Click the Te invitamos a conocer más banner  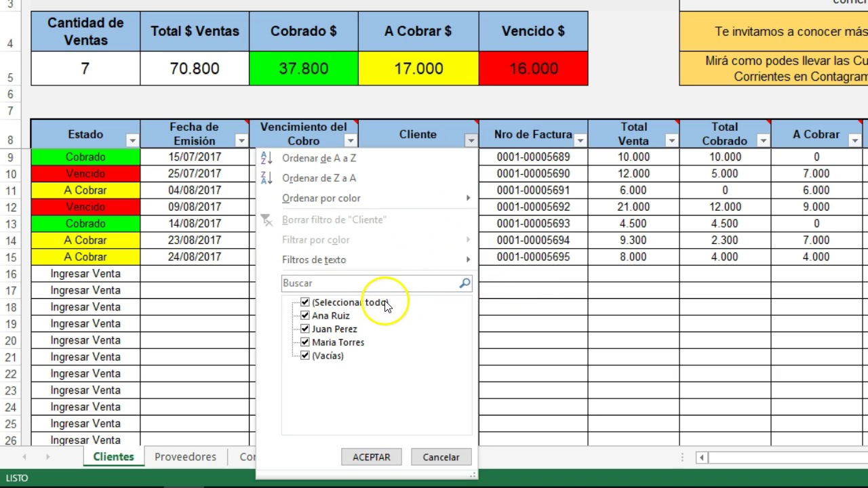774,31
